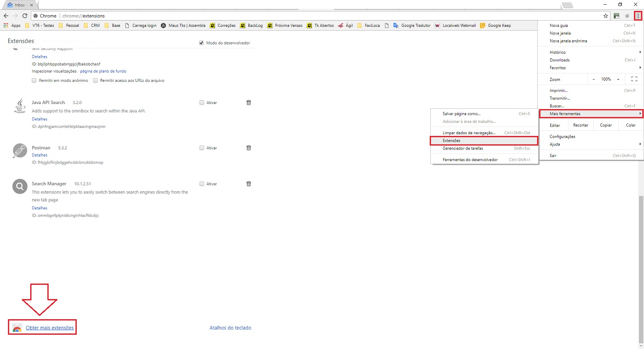The width and height of the screenshot is (644, 349).
Task: Expand the Ajuda submenu
Action: point(590,144)
